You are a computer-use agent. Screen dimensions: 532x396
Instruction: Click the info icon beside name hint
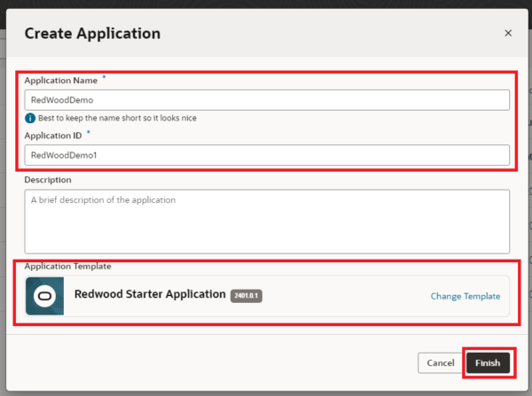coord(30,118)
